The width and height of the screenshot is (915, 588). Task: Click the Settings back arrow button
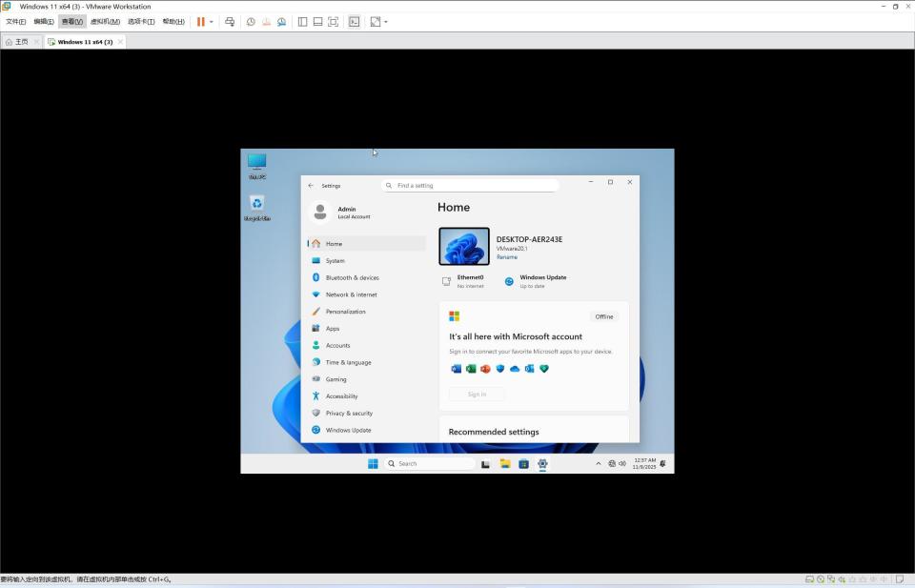pos(311,186)
